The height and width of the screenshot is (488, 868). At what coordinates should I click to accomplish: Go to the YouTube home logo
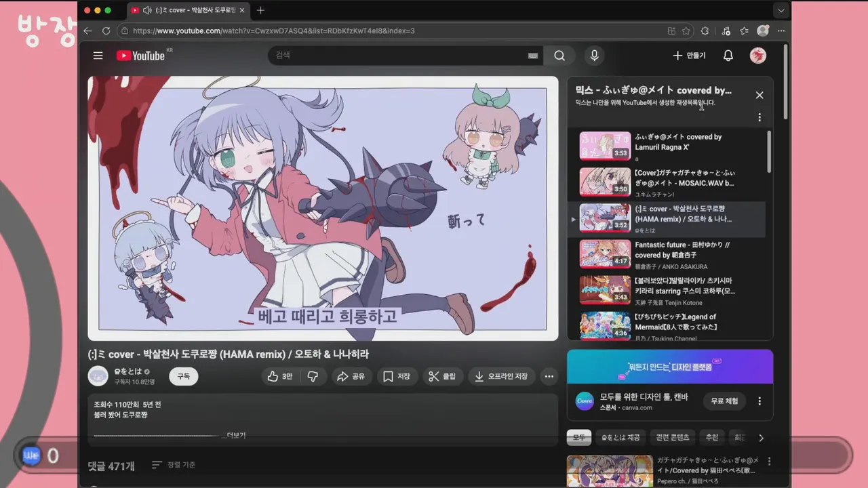140,56
